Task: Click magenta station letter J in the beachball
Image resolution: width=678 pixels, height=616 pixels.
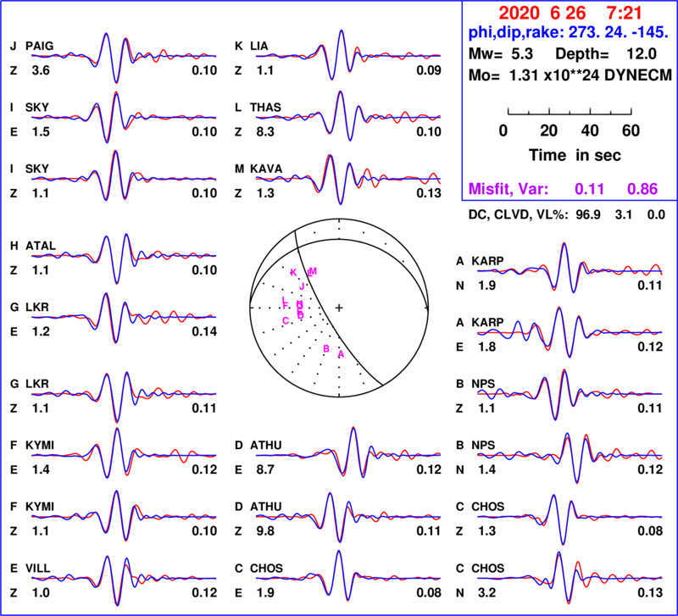Action: pyautogui.click(x=302, y=286)
